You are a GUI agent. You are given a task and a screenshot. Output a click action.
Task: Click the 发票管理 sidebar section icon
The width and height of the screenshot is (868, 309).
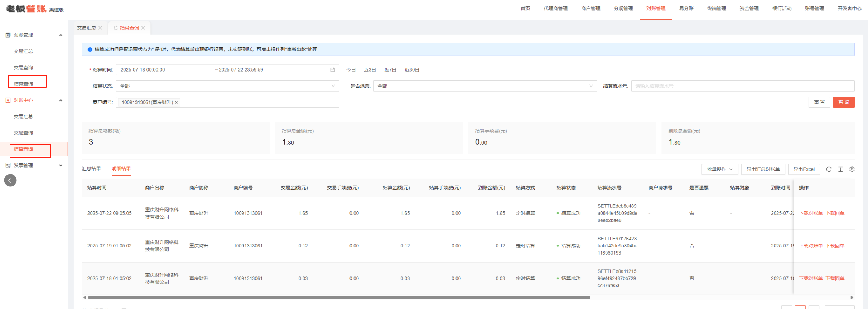(x=8, y=166)
